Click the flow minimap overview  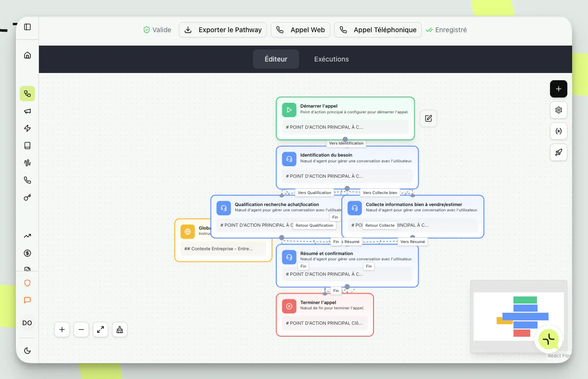[x=519, y=317]
